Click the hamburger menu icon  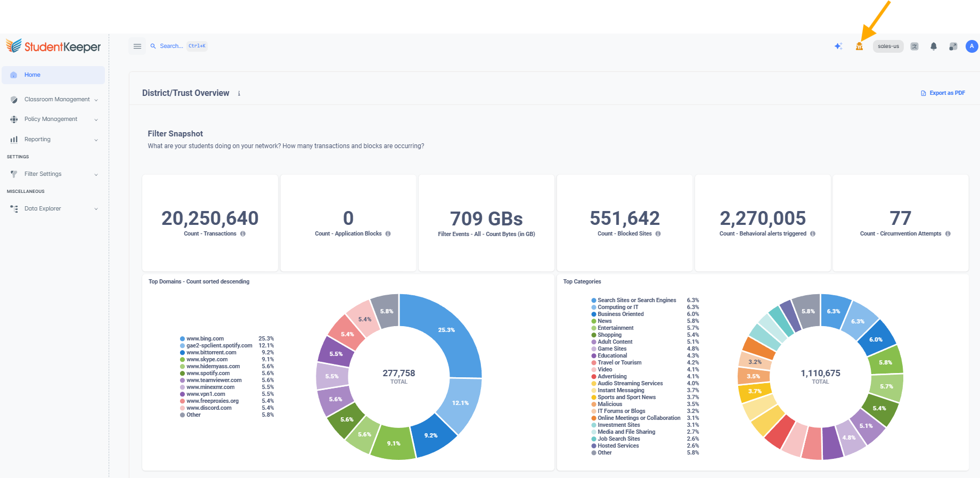[x=137, y=46]
